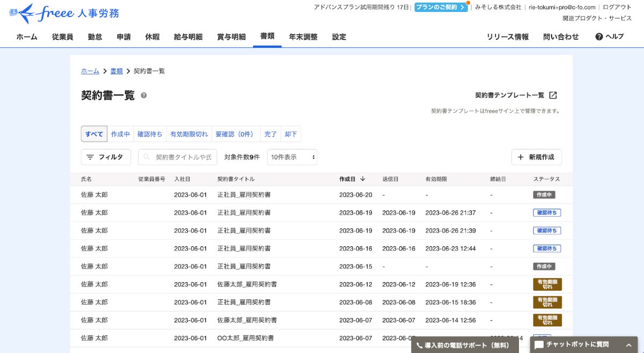Switch to the 確認待ち tab
Image resolution: width=644 pixels, height=353 pixels.
pyautogui.click(x=150, y=134)
